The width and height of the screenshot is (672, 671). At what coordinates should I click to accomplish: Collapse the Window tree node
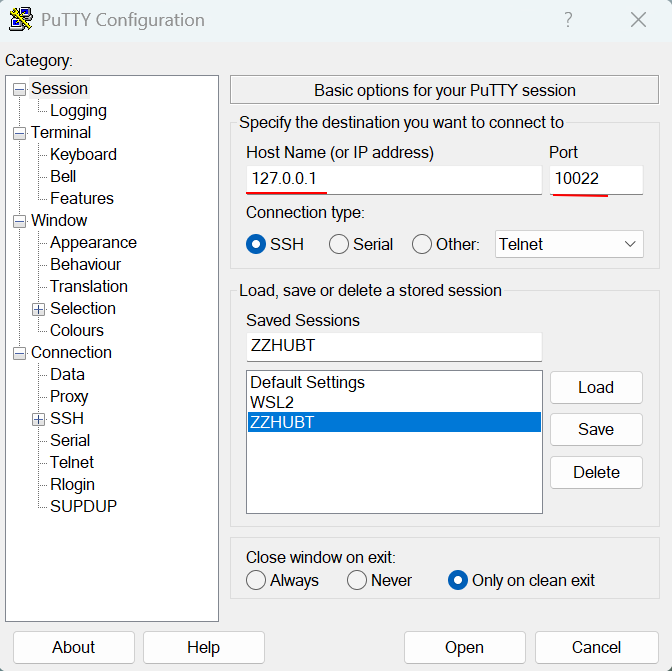19,221
